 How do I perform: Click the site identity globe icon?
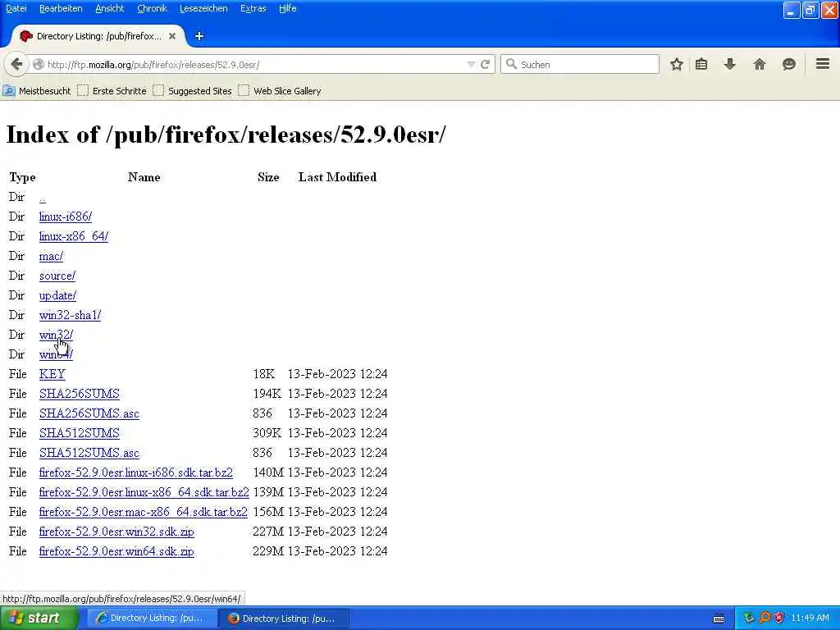pos(39,64)
